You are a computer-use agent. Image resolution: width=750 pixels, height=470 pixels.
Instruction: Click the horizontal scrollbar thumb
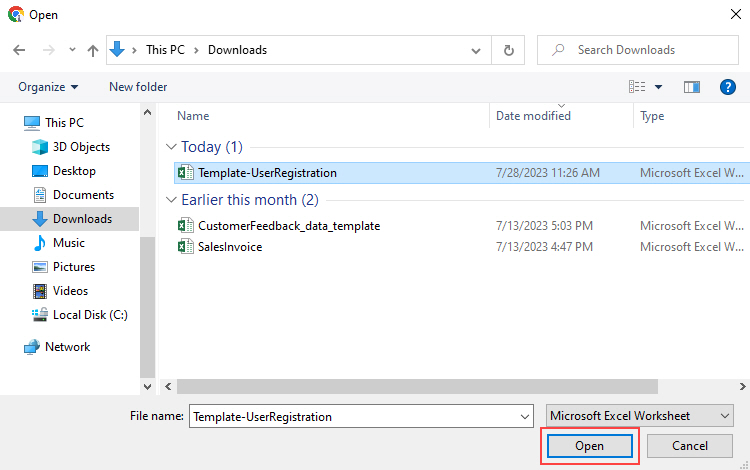[x=417, y=386]
